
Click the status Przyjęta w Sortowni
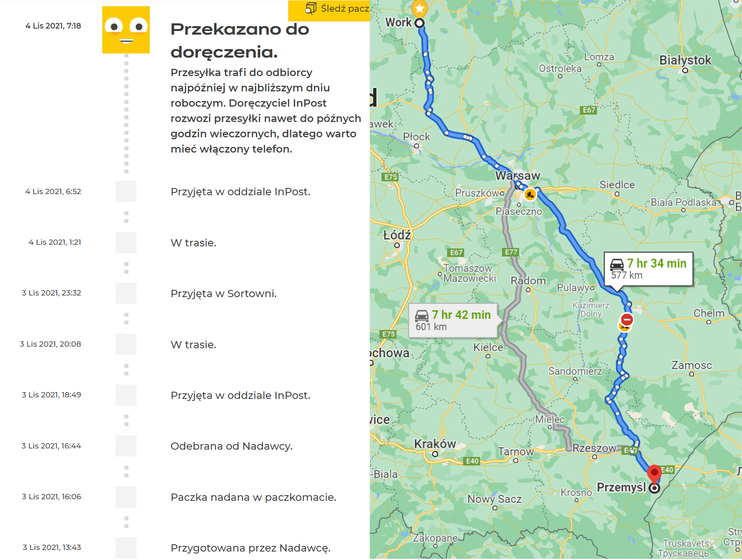click(x=224, y=293)
